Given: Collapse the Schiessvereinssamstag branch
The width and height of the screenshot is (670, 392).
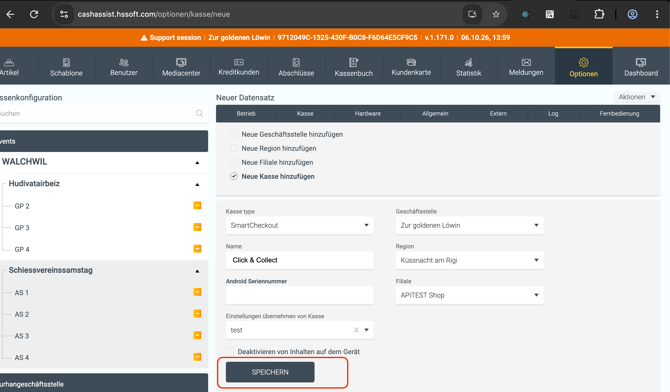Looking at the screenshot, I should tap(197, 271).
